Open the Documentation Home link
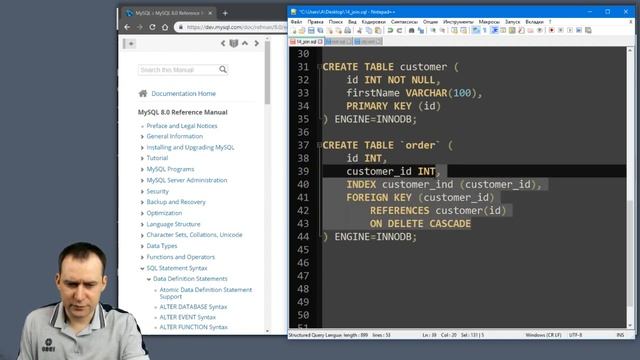The height and width of the screenshot is (360, 640). (x=183, y=93)
